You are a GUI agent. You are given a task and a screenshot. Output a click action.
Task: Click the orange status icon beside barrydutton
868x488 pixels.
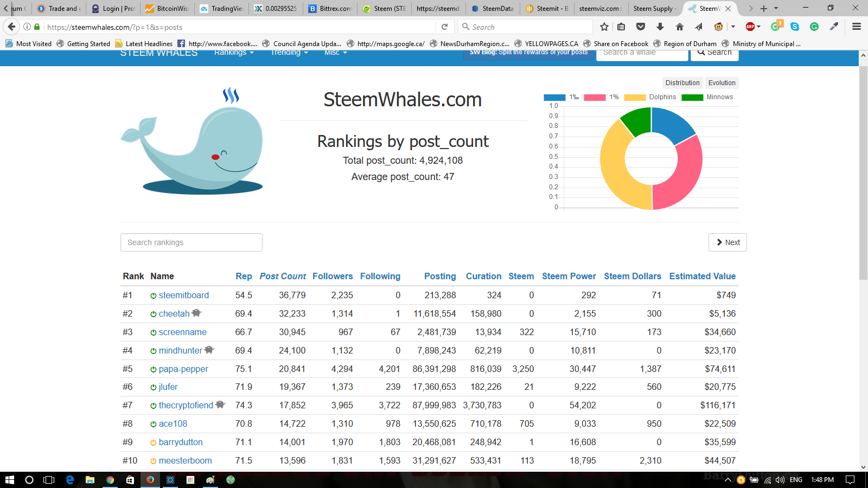(x=153, y=442)
